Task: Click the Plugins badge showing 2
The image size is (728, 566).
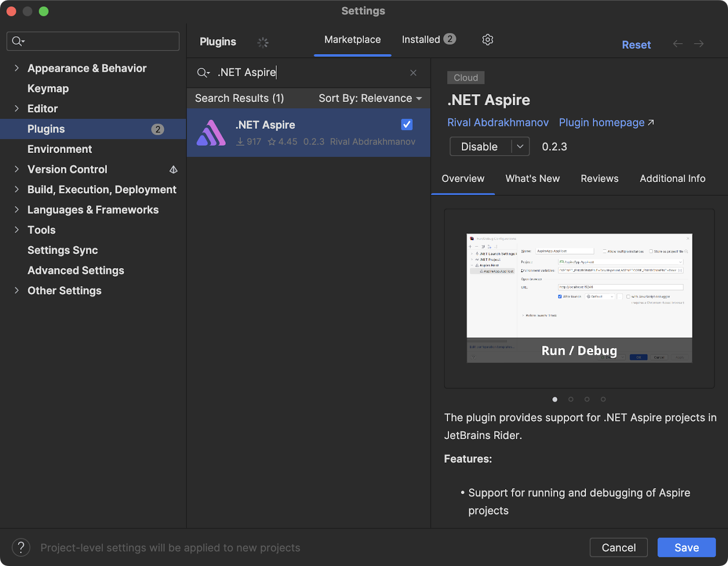Action: tap(157, 129)
